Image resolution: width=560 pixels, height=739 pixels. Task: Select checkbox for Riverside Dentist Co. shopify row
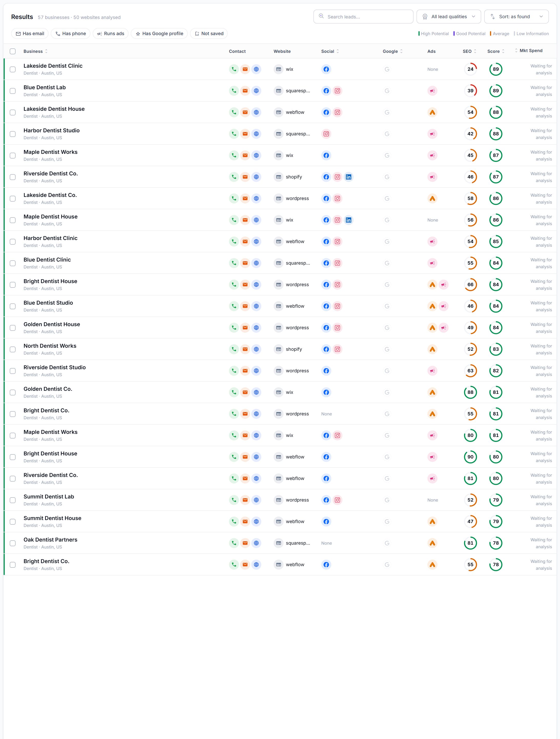click(x=13, y=177)
